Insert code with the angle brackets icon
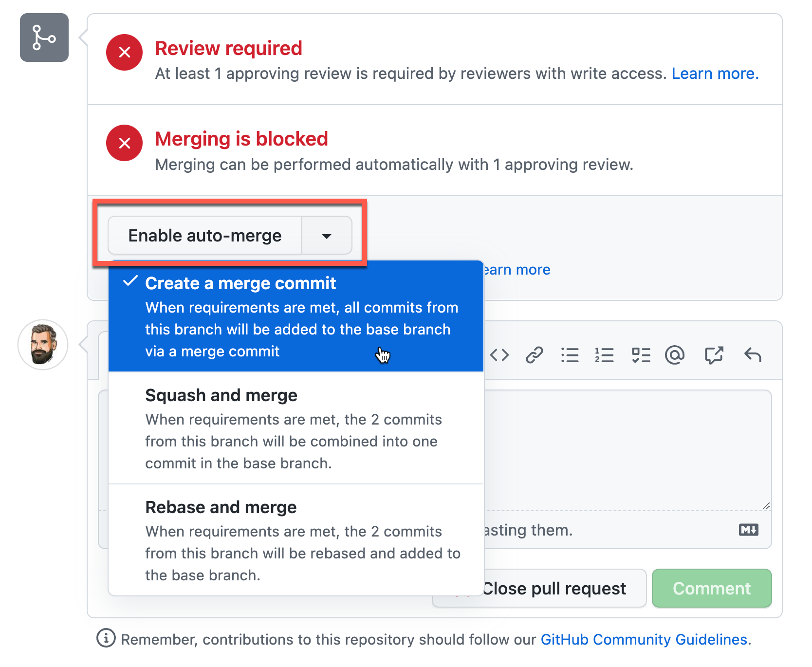 pyautogui.click(x=499, y=355)
